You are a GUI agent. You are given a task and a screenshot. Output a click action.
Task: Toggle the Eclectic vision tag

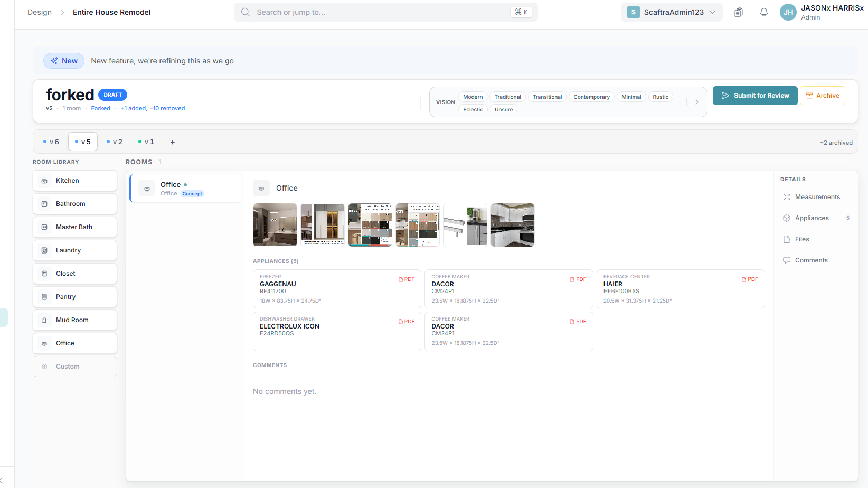[473, 109]
